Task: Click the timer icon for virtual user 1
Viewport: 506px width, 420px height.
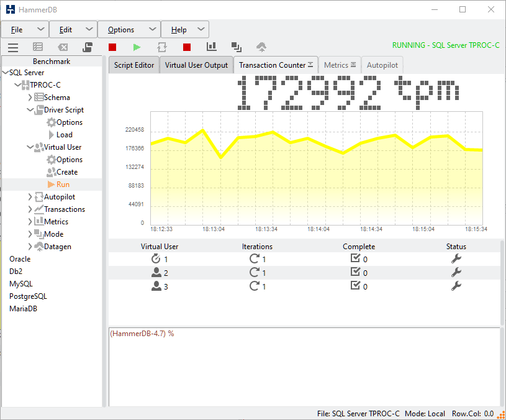Action: point(156,258)
